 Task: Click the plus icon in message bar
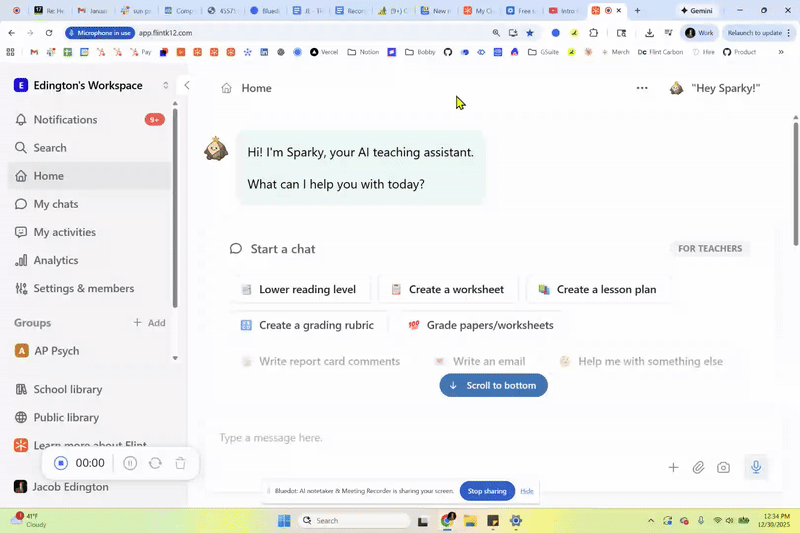(x=673, y=467)
